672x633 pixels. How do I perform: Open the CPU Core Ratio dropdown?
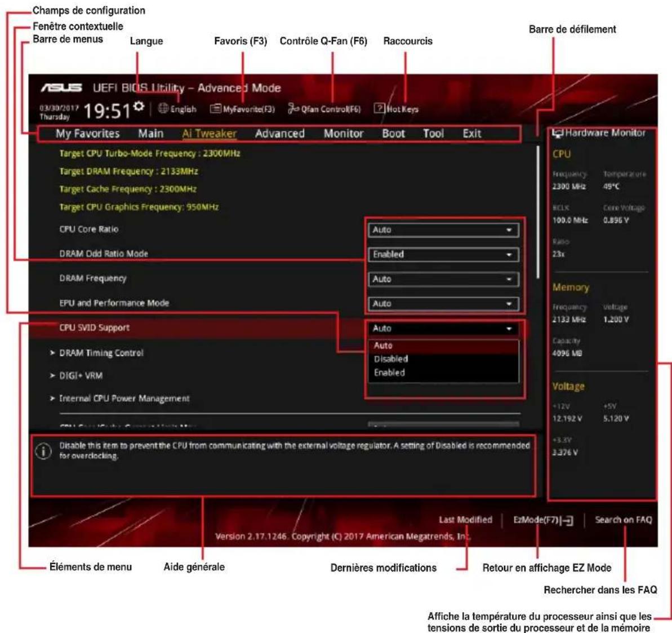pos(443,230)
